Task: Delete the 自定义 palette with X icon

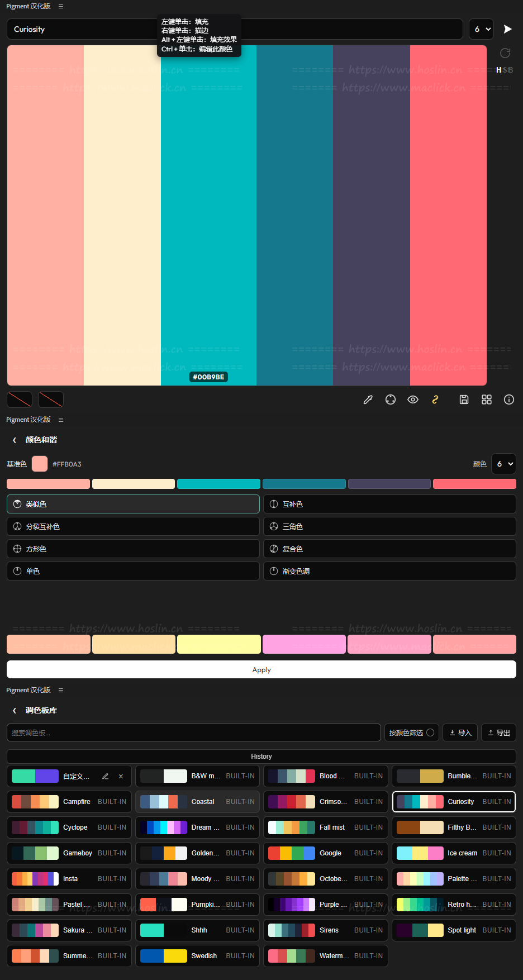Action: (x=121, y=776)
